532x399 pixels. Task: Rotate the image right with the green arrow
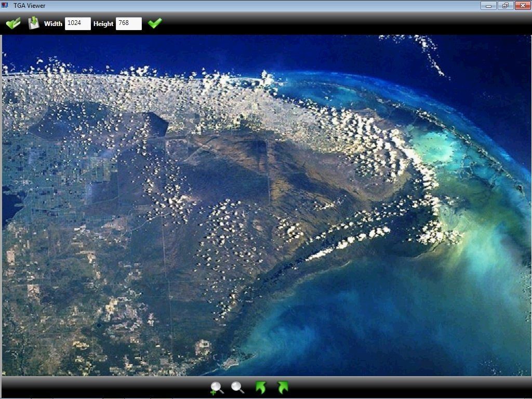282,387
